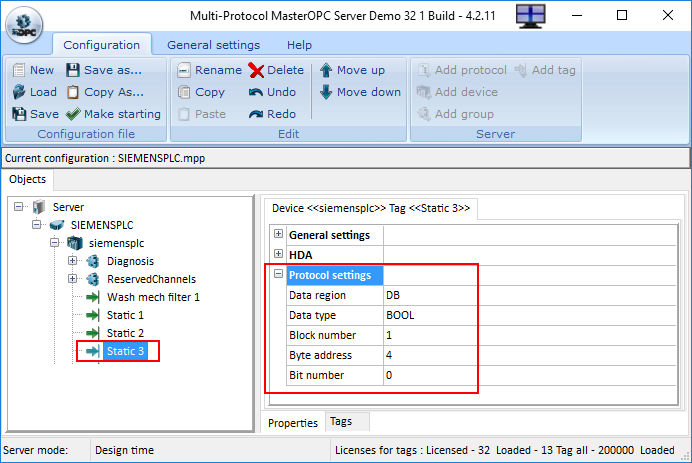Click the SIEMENSPLC node icon
Viewport: 692px width, 463px height.
coord(57,225)
